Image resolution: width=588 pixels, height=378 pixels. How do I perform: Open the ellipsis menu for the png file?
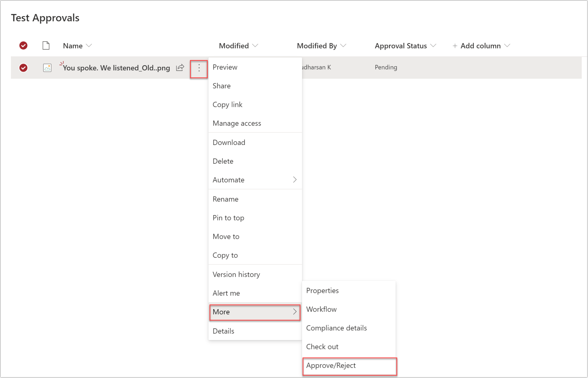click(x=199, y=69)
